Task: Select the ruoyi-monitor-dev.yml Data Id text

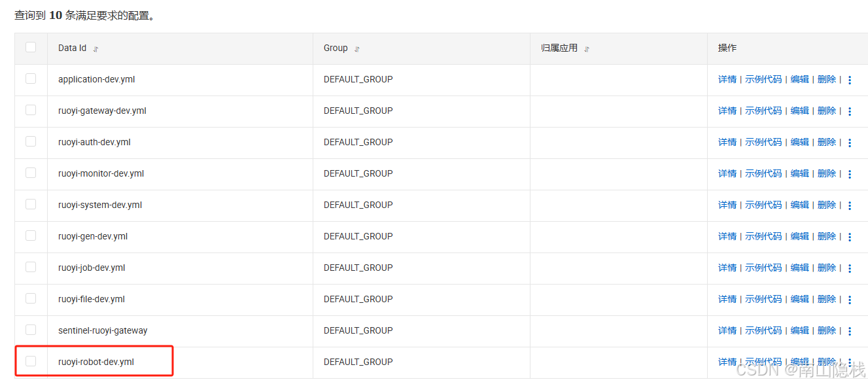Action: [101, 173]
